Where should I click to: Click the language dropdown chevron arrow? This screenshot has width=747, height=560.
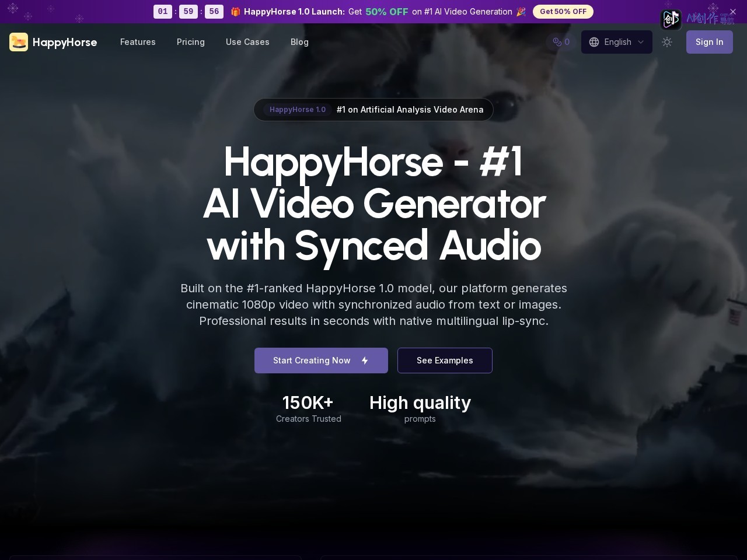click(641, 42)
